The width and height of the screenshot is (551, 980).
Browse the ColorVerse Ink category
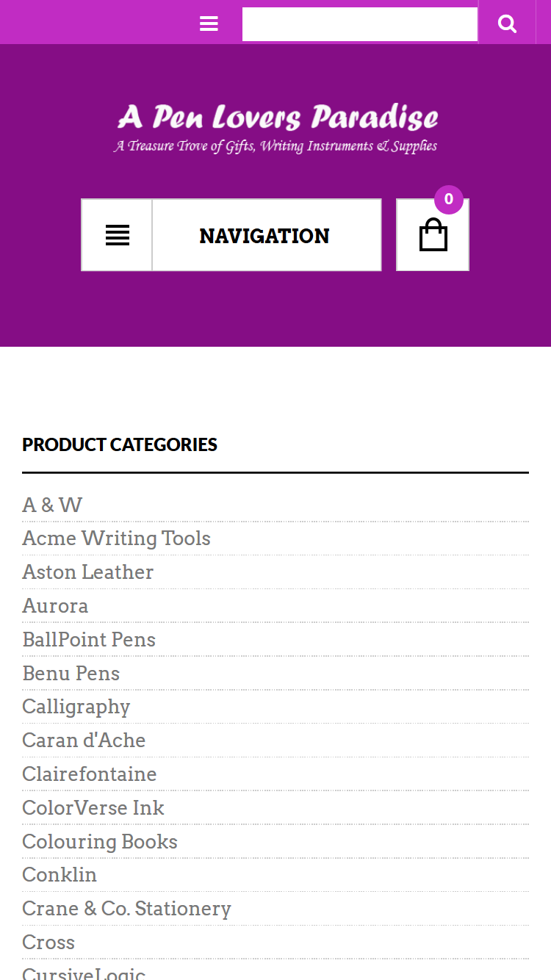(x=93, y=808)
